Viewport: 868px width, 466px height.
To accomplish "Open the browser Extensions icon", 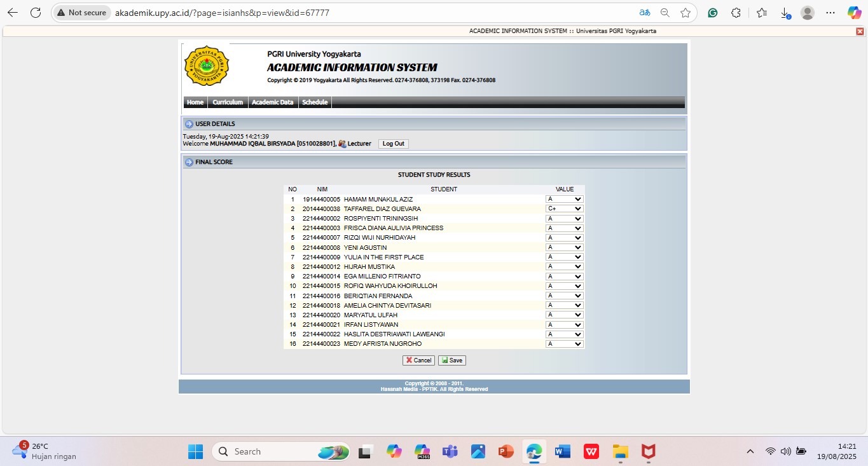I will [736, 13].
